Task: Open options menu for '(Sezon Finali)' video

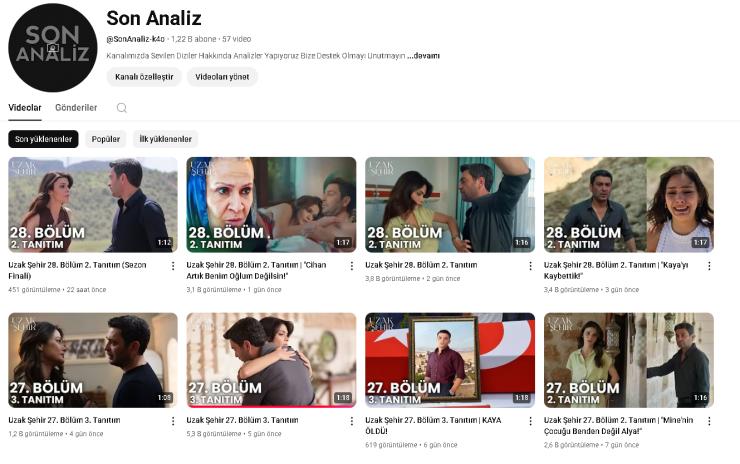Action: pyautogui.click(x=173, y=266)
